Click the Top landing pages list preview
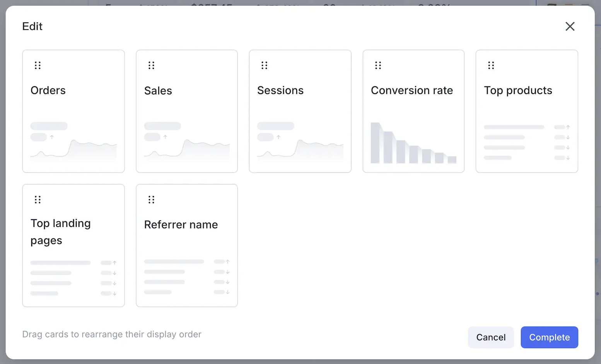The height and width of the screenshot is (364, 601). [x=73, y=278]
